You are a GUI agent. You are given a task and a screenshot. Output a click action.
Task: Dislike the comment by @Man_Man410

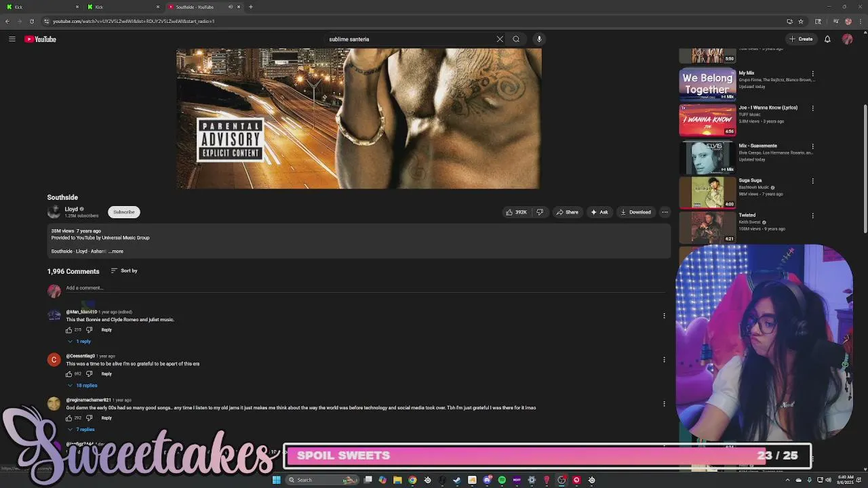pyautogui.click(x=89, y=330)
